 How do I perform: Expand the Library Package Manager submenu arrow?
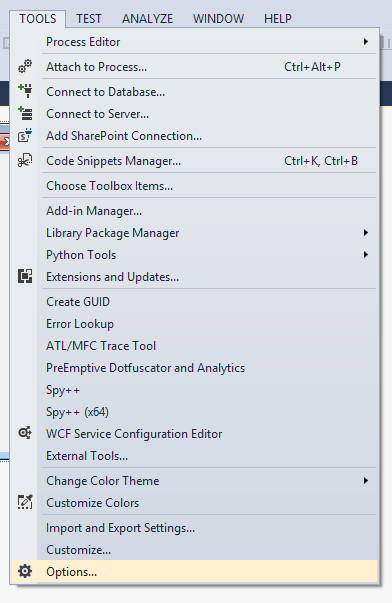point(366,233)
